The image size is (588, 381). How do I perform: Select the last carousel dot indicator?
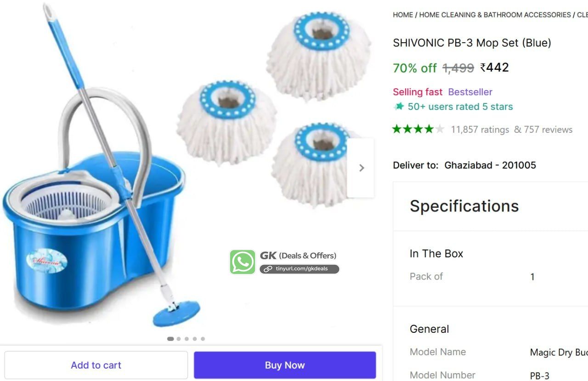[203, 339]
